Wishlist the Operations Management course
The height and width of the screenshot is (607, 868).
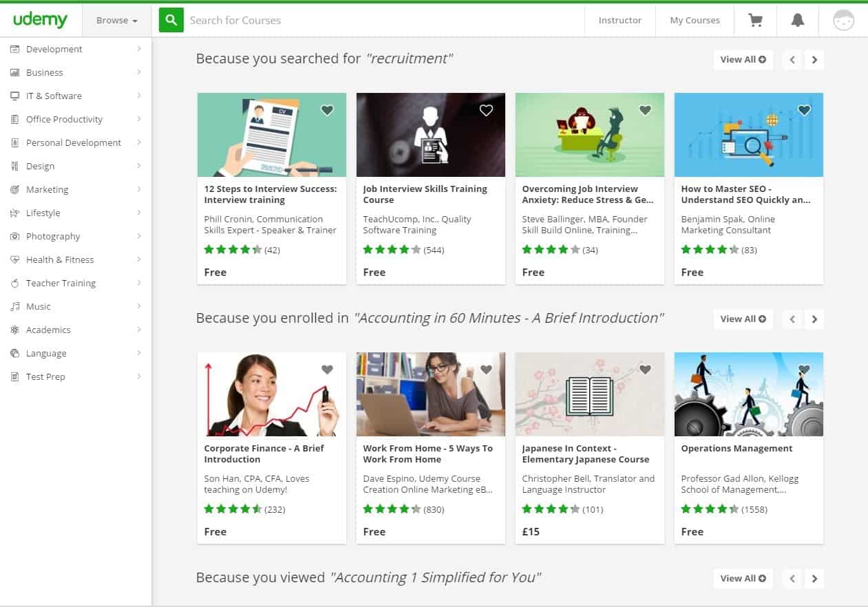pyautogui.click(x=804, y=370)
